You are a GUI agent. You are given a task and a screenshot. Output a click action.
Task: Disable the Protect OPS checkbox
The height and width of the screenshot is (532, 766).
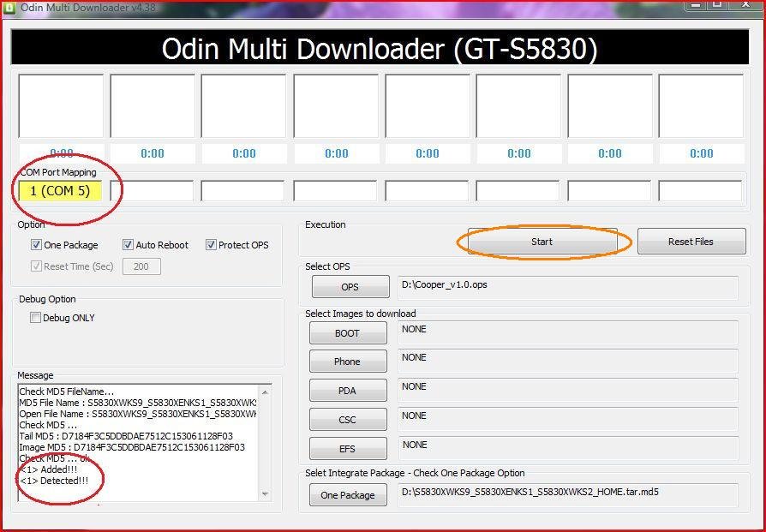coord(211,245)
